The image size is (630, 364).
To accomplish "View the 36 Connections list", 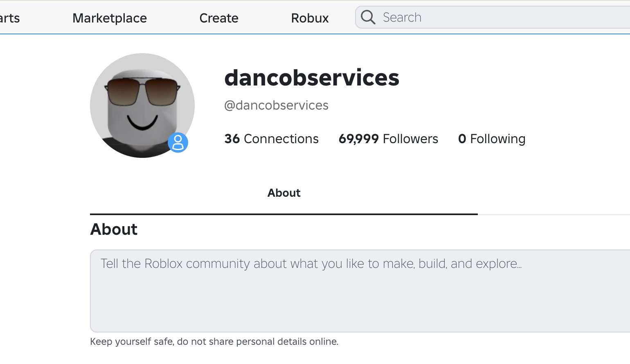I will [272, 139].
